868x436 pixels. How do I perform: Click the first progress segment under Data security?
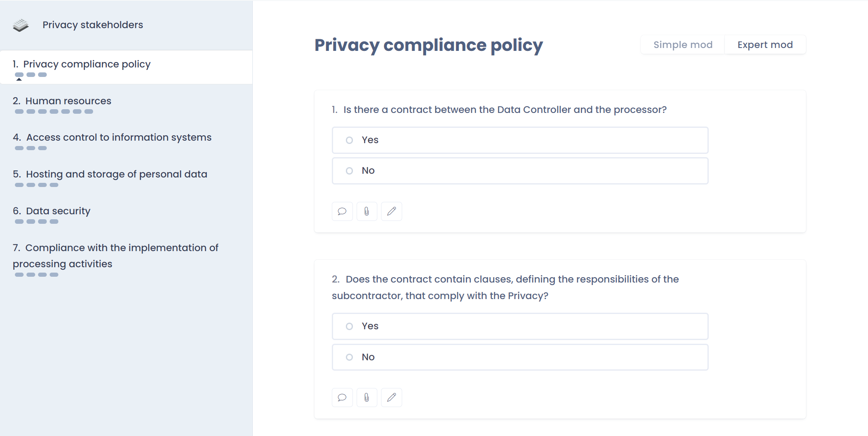[19, 222]
